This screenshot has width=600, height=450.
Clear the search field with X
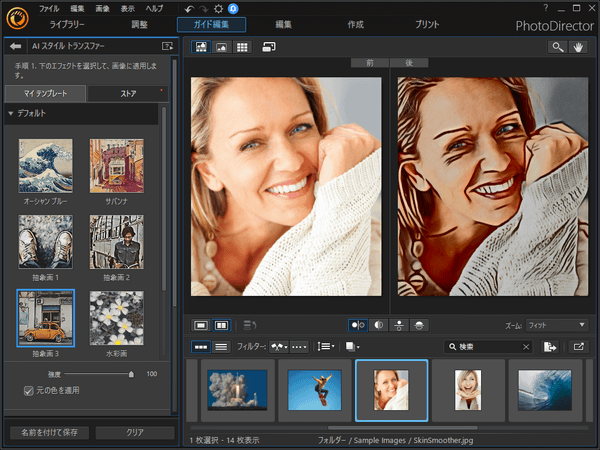click(x=526, y=347)
